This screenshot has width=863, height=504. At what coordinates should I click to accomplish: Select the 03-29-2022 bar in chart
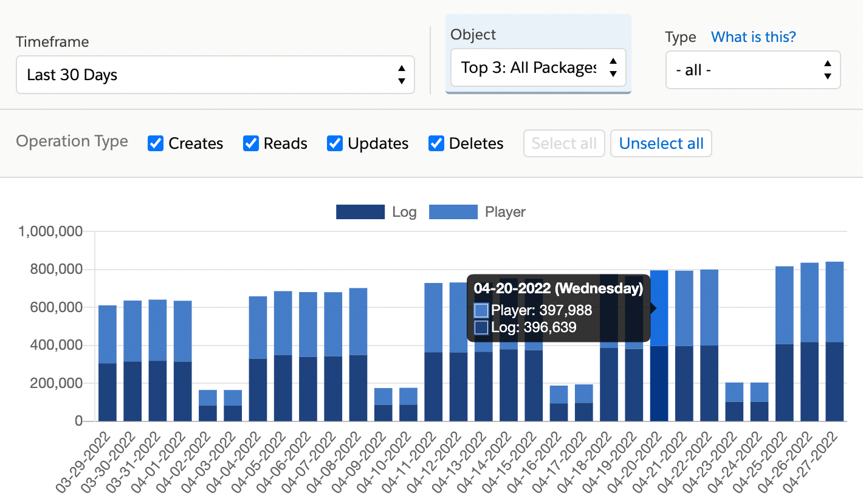pyautogui.click(x=108, y=363)
